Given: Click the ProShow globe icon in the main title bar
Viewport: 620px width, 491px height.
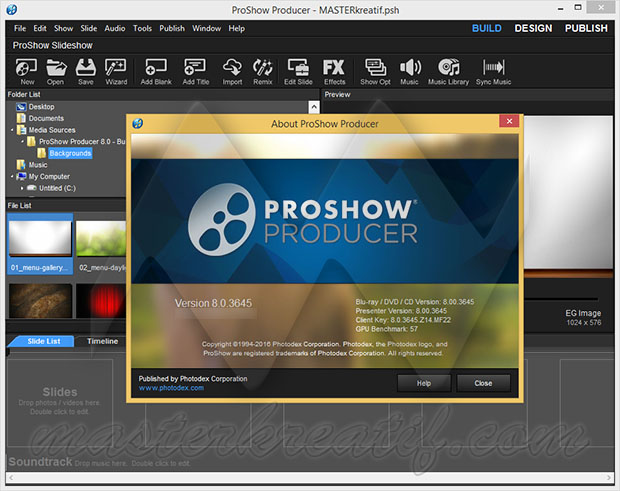Looking at the screenshot, I should (x=11, y=9).
